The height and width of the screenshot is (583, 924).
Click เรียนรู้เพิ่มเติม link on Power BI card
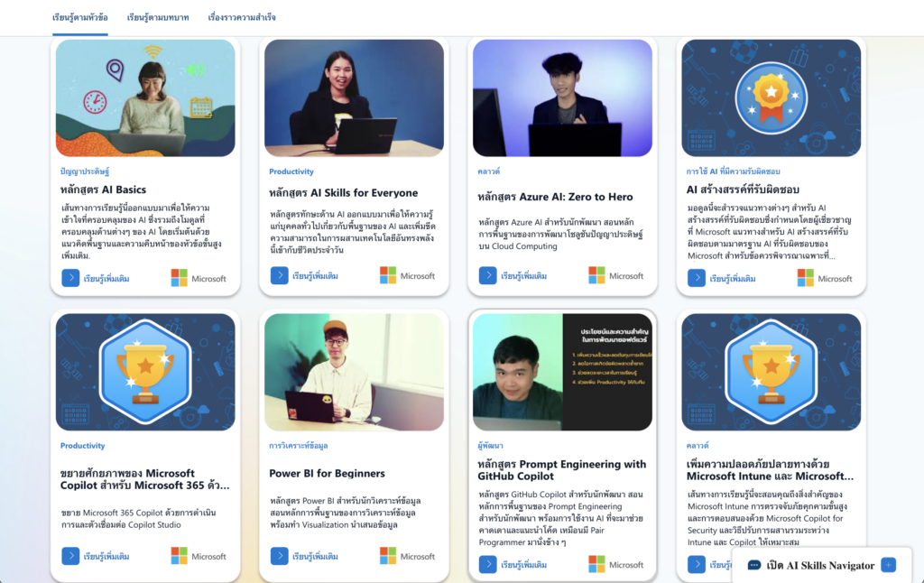[x=315, y=556]
